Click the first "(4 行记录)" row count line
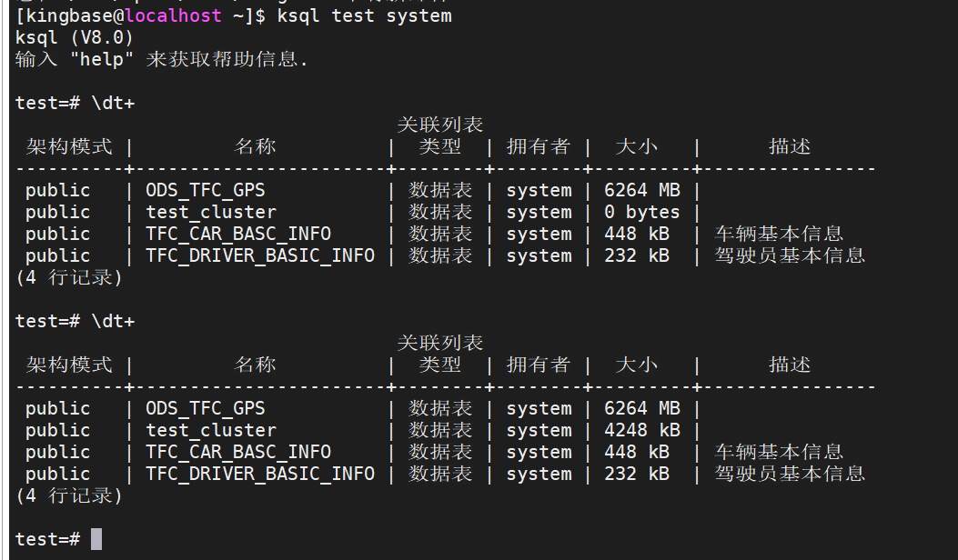Viewport: 958px width, 560px height. pos(69,277)
